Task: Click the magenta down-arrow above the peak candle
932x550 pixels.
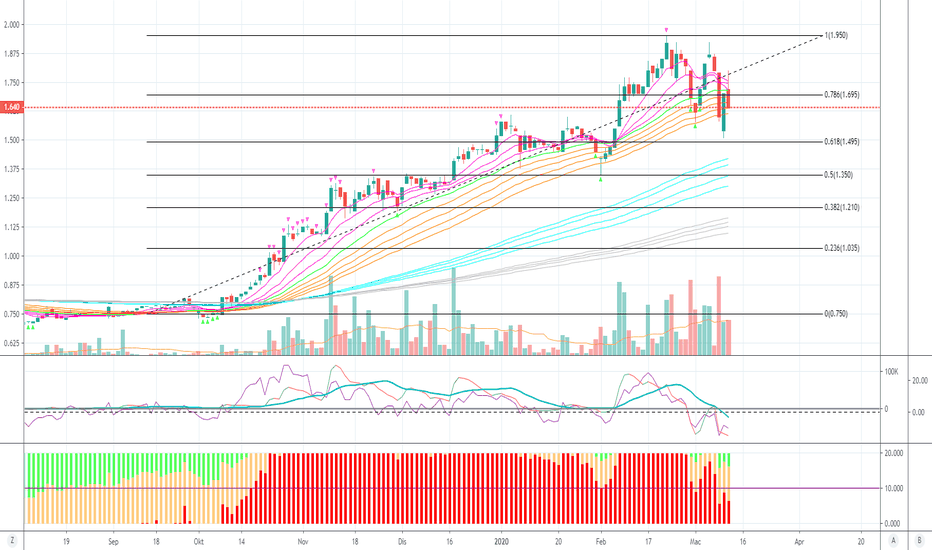Action: 666,30
